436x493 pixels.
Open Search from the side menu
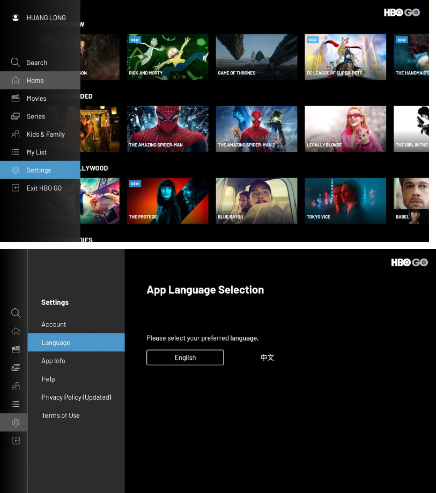[40, 62]
